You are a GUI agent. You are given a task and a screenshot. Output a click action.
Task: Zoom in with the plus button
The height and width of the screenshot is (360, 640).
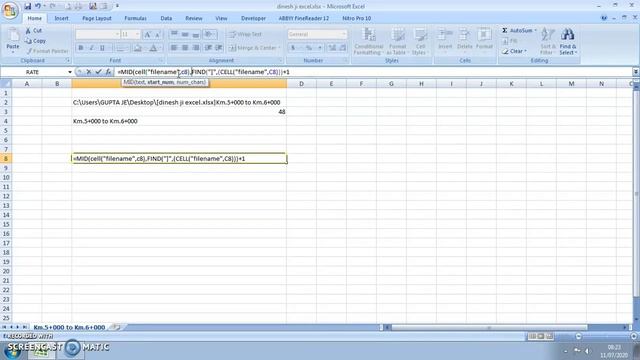pos(633,336)
